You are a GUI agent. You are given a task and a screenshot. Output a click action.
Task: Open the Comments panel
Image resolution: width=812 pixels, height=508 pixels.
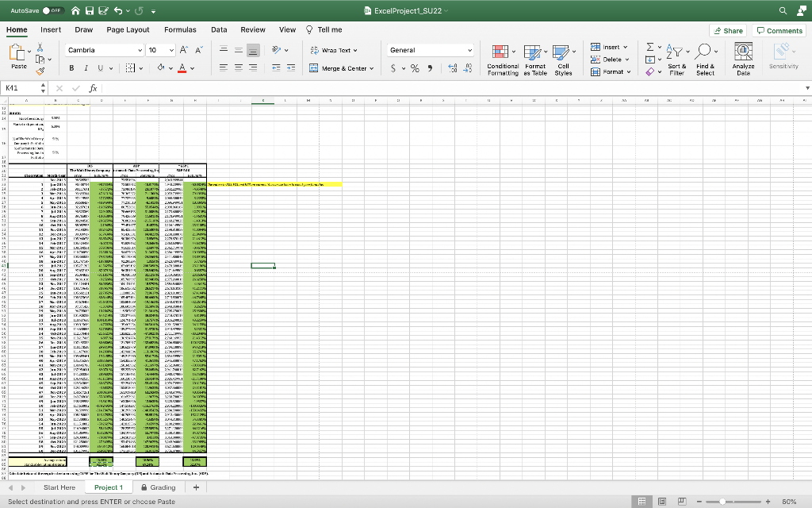[x=779, y=29]
